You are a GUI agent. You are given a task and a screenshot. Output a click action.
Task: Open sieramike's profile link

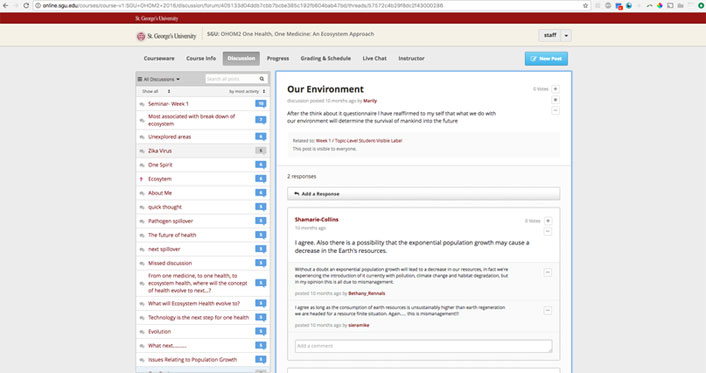click(359, 325)
